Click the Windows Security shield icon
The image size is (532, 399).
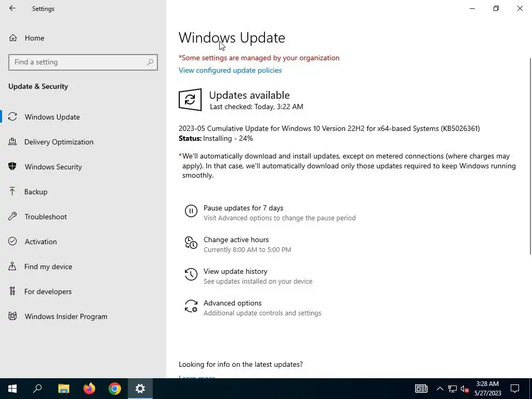pyautogui.click(x=12, y=167)
